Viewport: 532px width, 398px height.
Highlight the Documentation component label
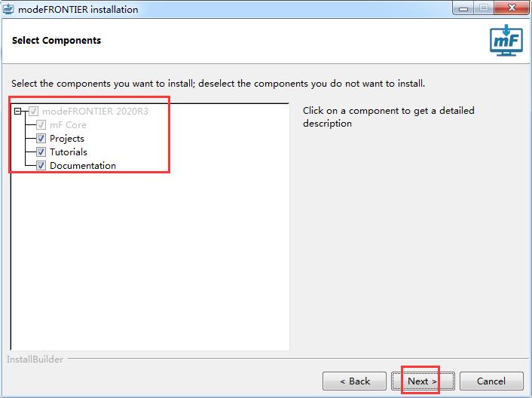pos(83,166)
